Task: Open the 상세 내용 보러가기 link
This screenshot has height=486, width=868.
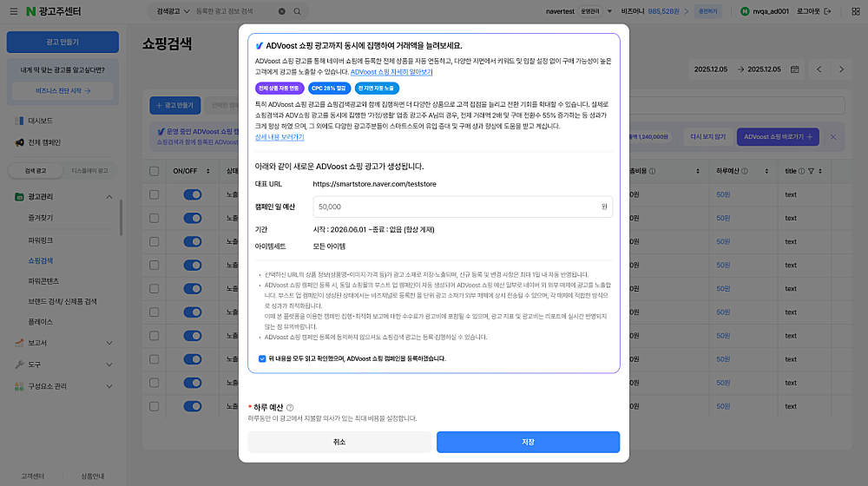Action: pyautogui.click(x=279, y=137)
